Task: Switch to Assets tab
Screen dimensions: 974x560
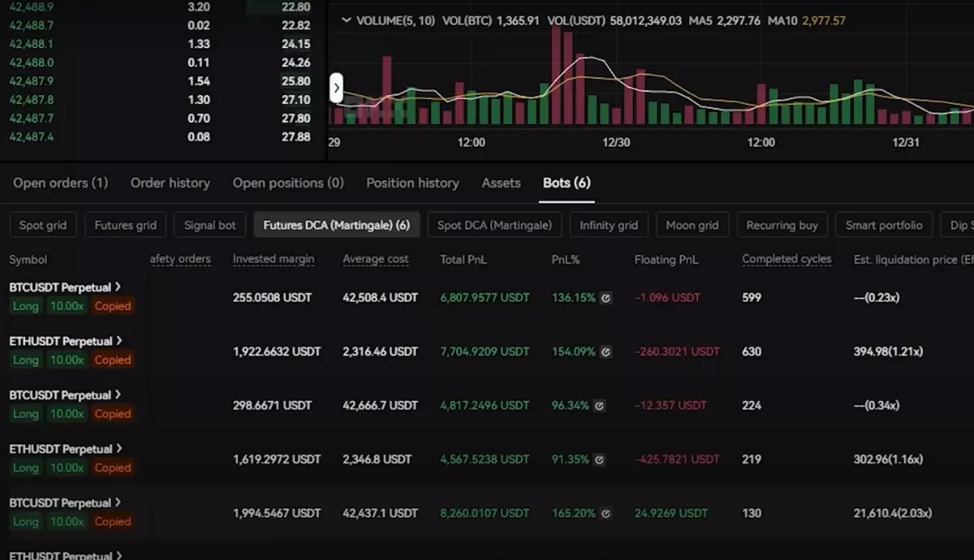Action: [501, 183]
